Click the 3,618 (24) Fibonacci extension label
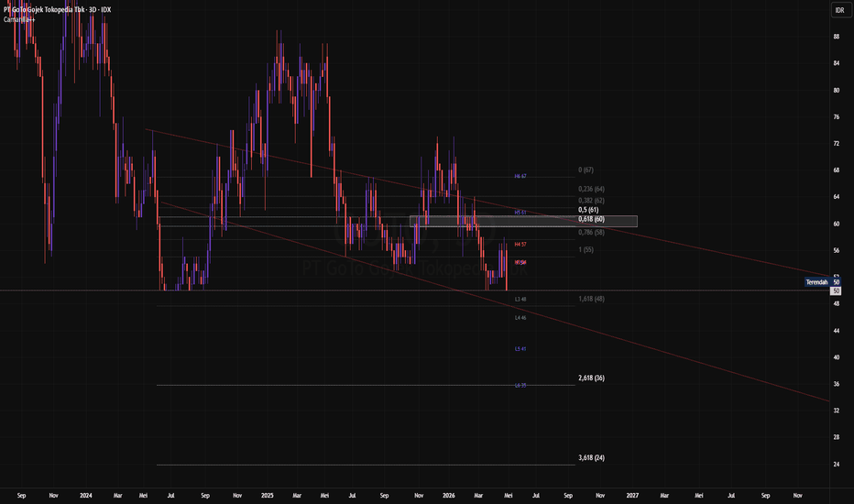This screenshot has width=854, height=504. [x=592, y=457]
